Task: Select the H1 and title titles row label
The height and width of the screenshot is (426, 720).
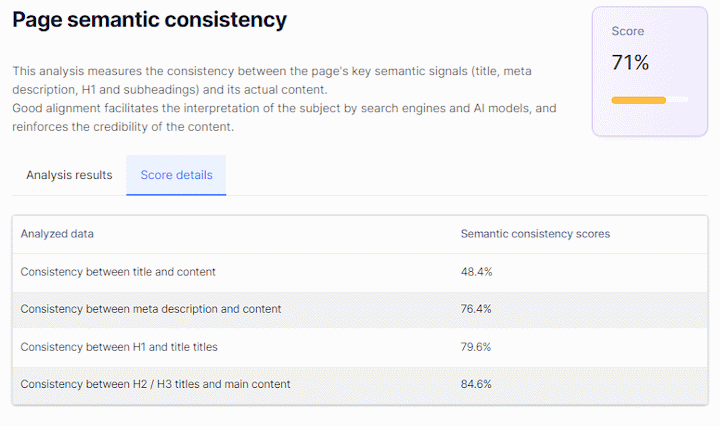Action: (119, 347)
